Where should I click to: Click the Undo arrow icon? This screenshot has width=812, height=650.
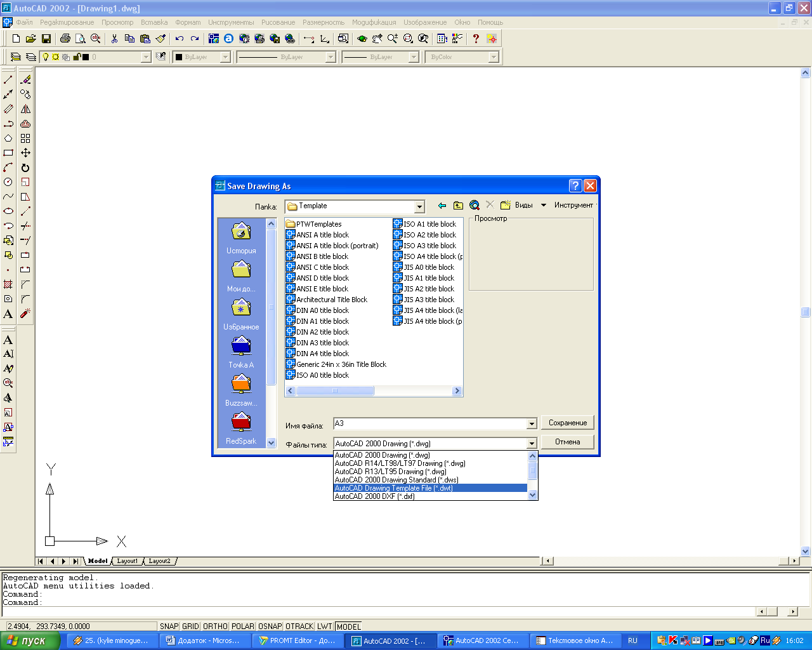(180, 39)
